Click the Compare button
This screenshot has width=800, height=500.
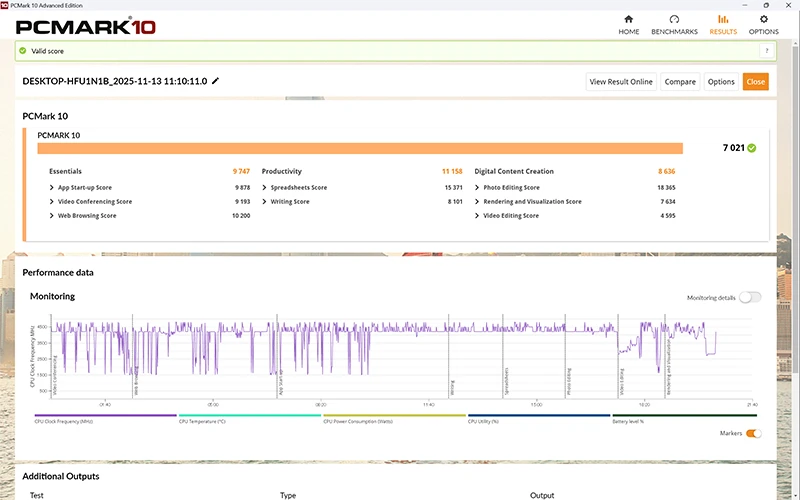[x=680, y=82]
